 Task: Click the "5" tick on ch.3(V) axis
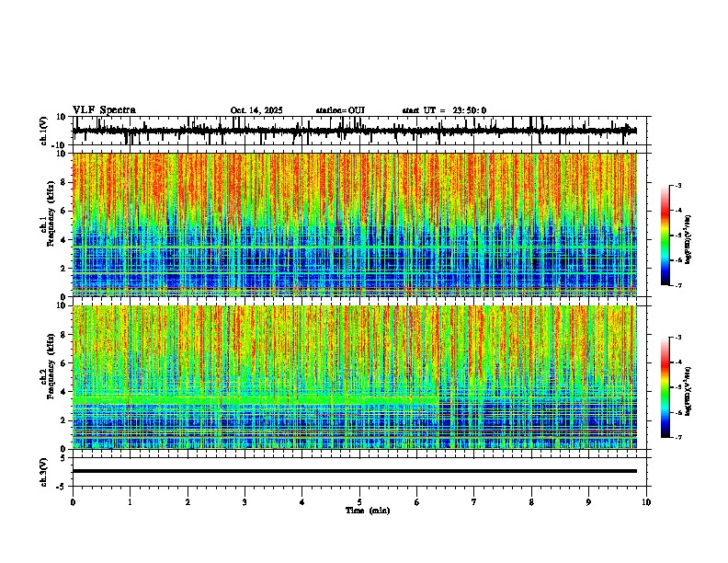pos(64,458)
